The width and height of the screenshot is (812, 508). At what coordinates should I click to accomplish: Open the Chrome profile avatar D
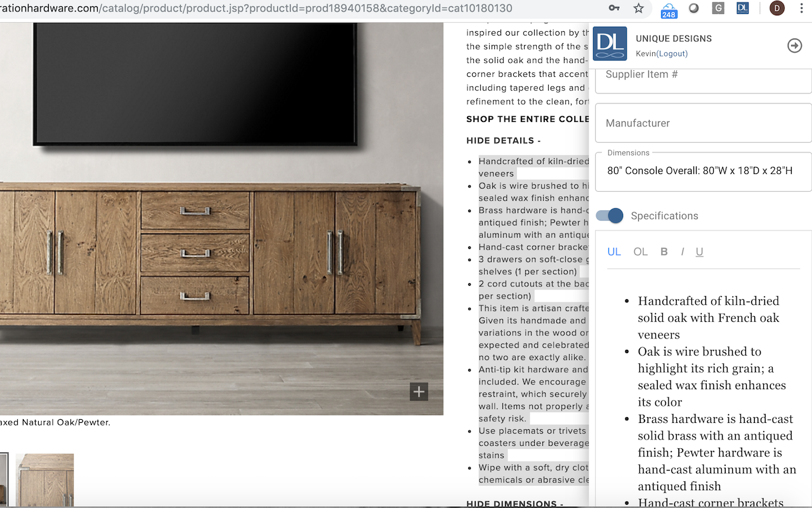tap(776, 8)
